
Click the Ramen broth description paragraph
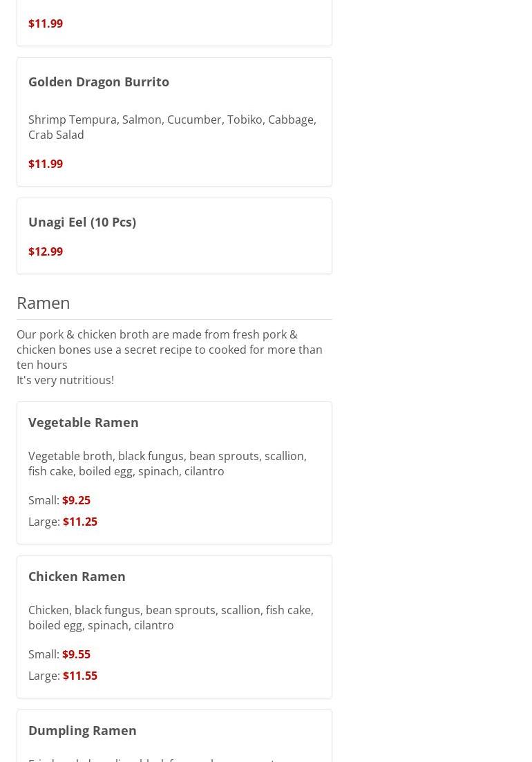click(169, 350)
